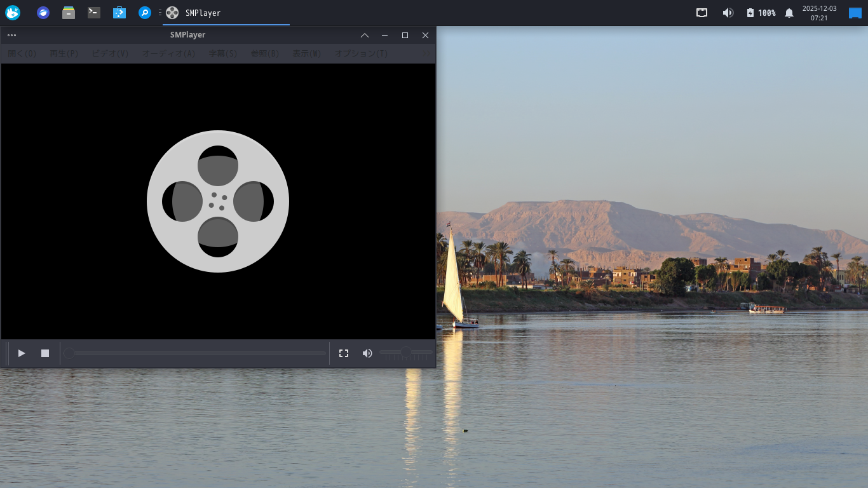Image resolution: width=868 pixels, height=488 pixels.
Task: Open the 字幕(S) subtitles menu
Action: [223, 54]
